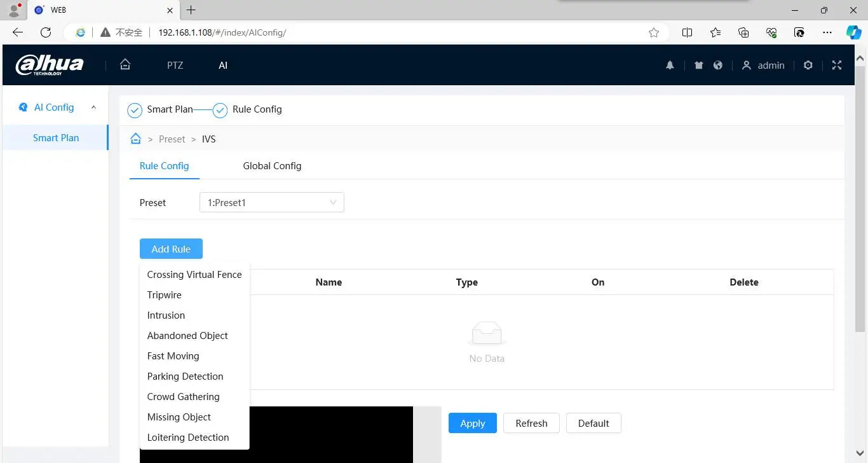Open the admin user menu
868x463 pixels.
click(x=763, y=66)
